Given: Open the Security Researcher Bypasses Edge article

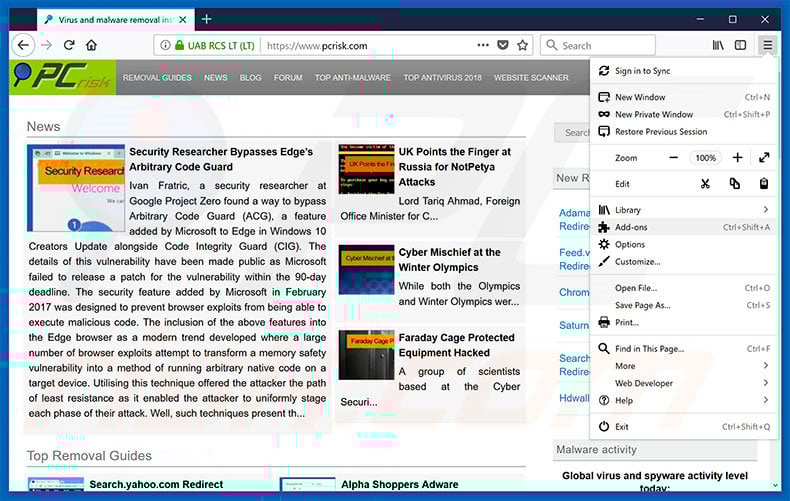Looking at the screenshot, I should [x=235, y=159].
